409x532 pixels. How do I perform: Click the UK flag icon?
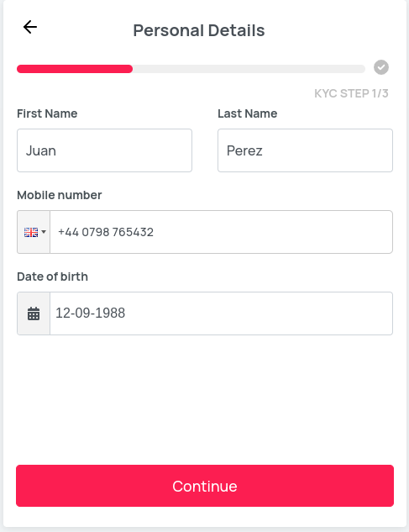point(31,232)
